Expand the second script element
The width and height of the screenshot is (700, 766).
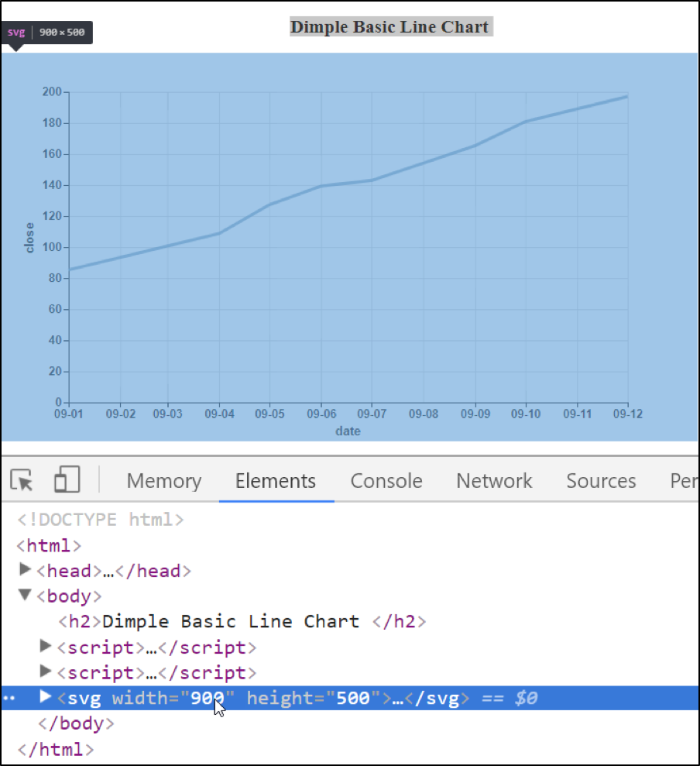(46, 672)
